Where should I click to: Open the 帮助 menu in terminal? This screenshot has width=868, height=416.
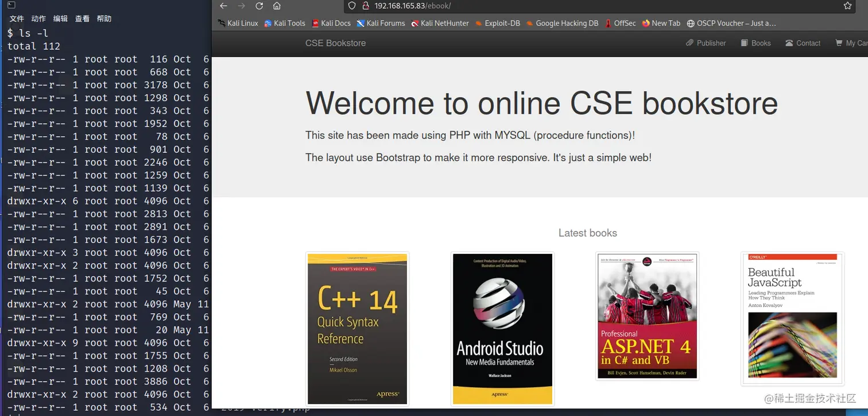(104, 19)
